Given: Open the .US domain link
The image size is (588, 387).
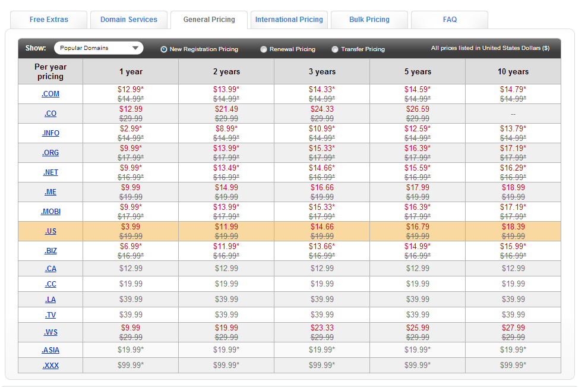Looking at the screenshot, I should coord(50,231).
